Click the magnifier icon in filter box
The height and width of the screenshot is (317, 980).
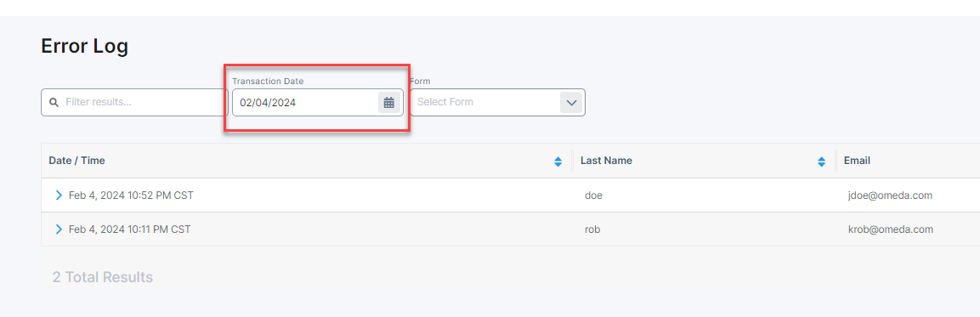[54, 102]
